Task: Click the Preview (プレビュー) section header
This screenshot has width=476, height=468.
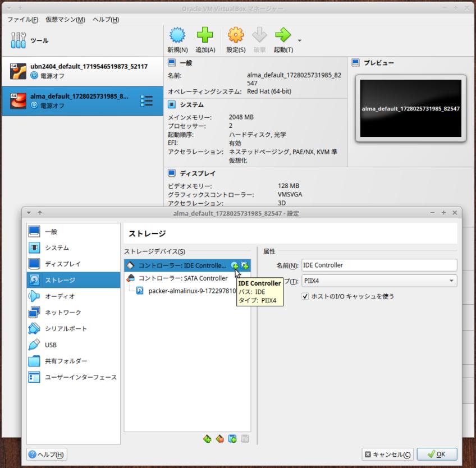Action: [378, 63]
